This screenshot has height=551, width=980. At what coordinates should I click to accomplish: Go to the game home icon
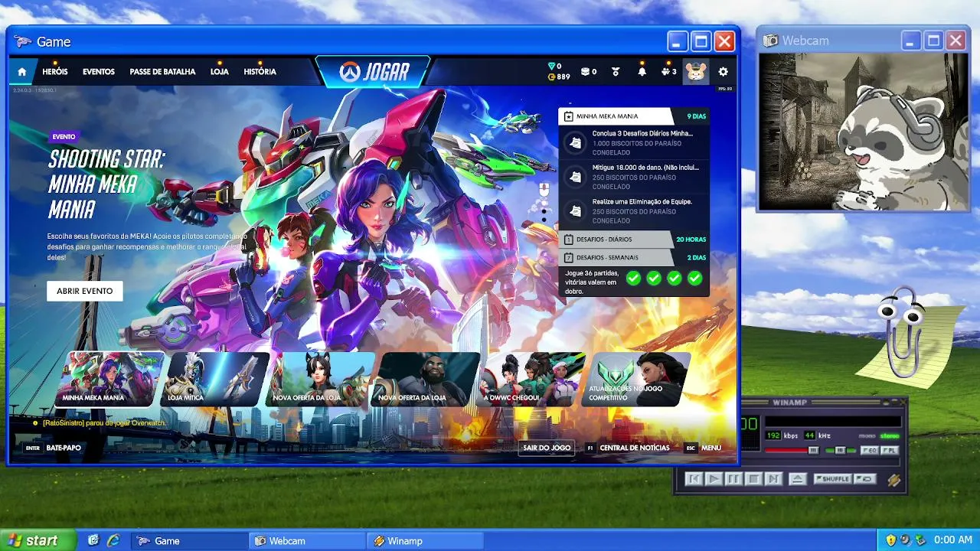click(22, 72)
